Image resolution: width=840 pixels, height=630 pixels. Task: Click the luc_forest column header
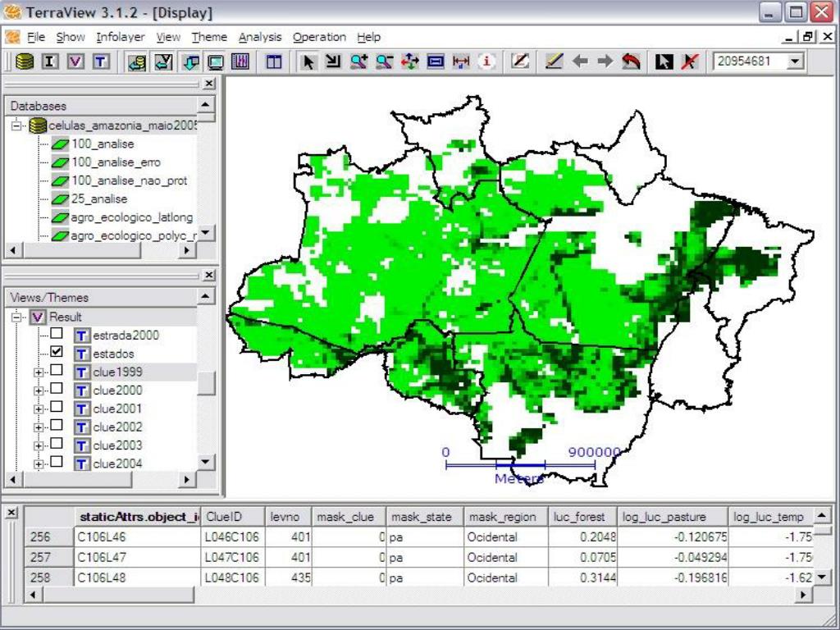[579, 517]
